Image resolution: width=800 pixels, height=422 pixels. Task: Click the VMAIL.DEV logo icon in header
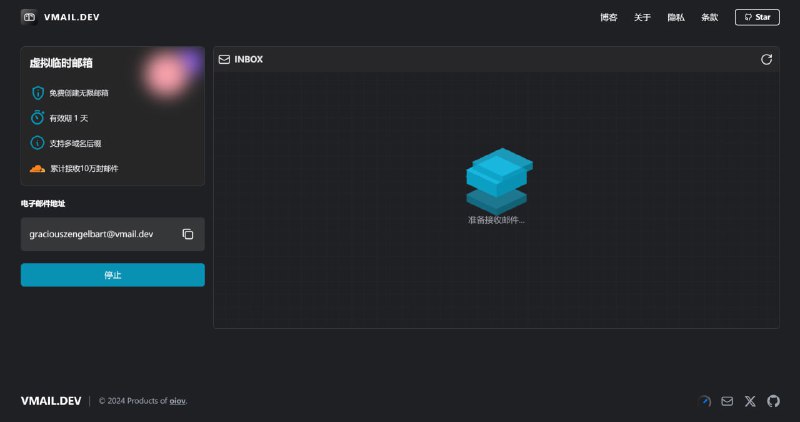(29, 17)
